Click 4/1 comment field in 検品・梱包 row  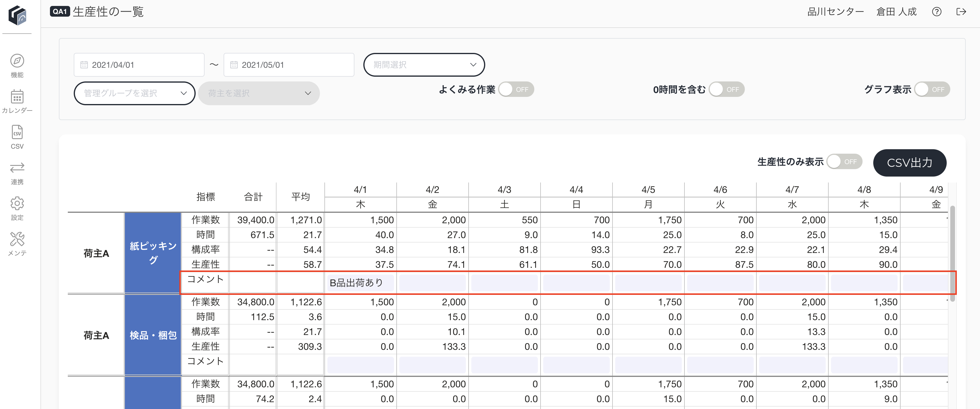360,365
